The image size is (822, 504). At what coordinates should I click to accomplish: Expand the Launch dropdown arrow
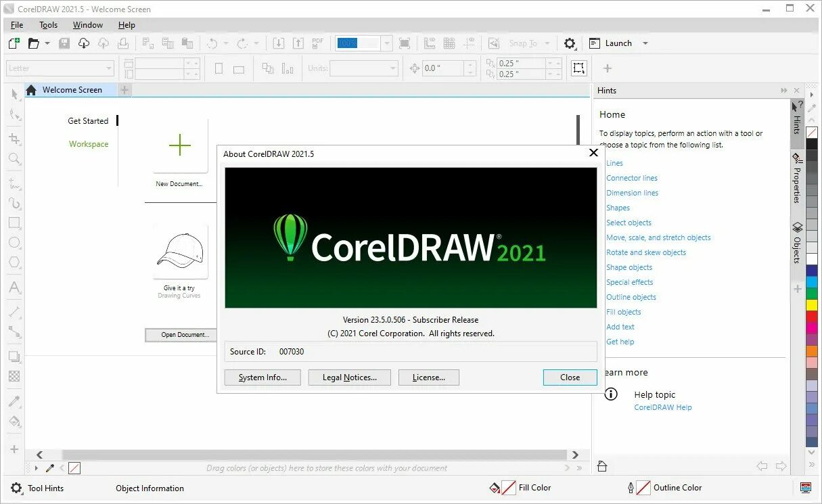click(x=645, y=43)
